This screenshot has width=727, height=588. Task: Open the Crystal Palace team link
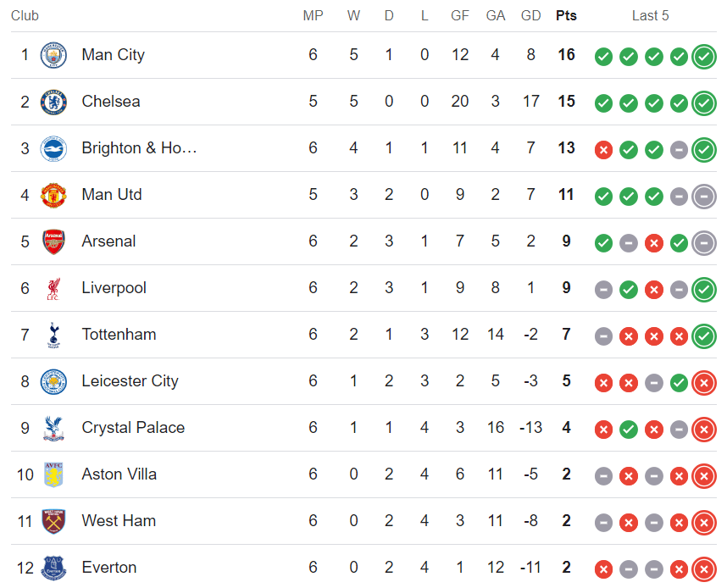(133, 428)
